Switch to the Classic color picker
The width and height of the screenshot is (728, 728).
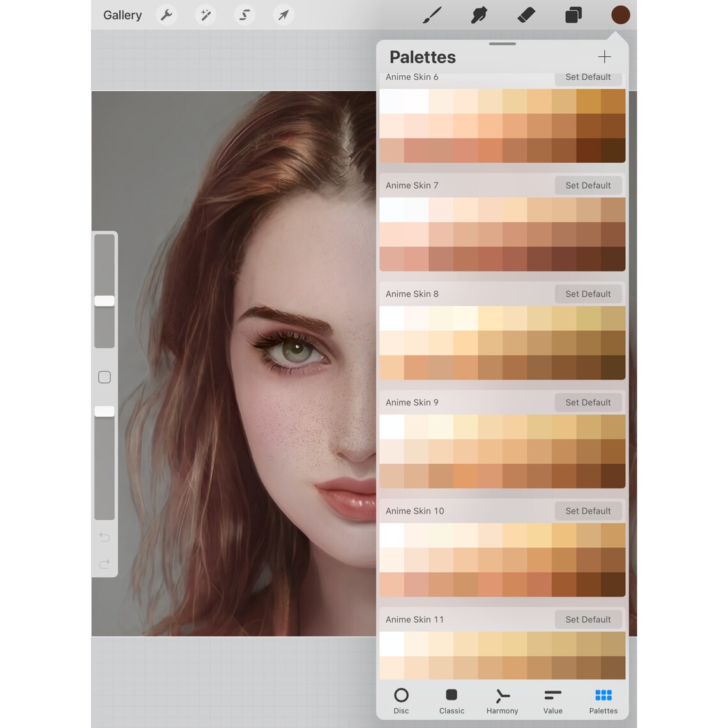coord(451,700)
